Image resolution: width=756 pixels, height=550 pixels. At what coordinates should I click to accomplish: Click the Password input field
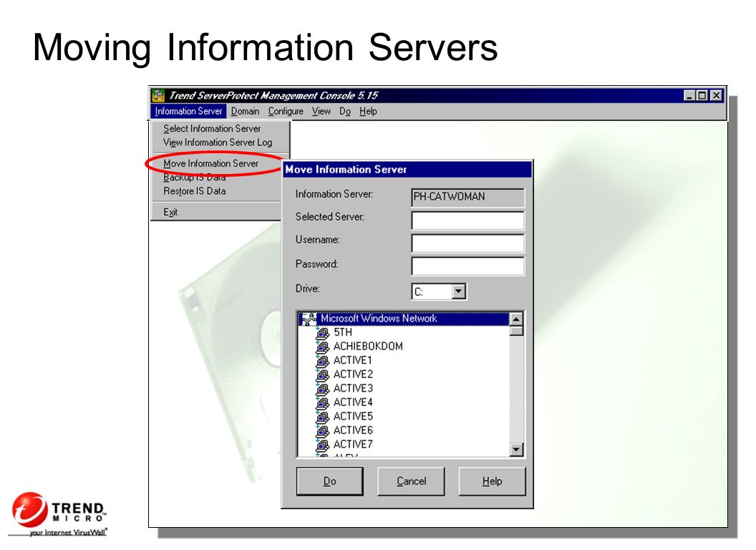(467, 266)
